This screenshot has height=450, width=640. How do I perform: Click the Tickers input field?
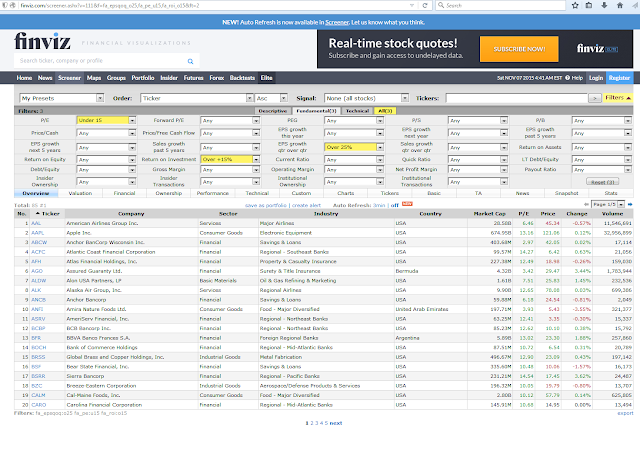pyautogui.click(x=516, y=98)
